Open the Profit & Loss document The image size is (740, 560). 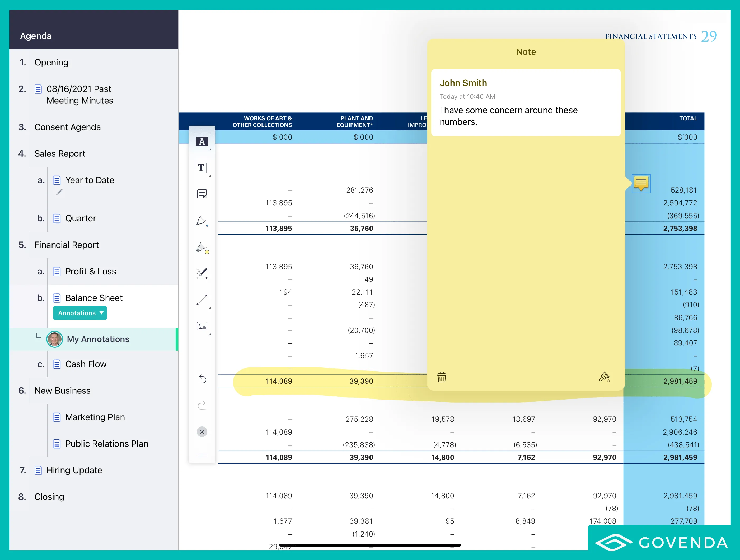pyautogui.click(x=91, y=272)
